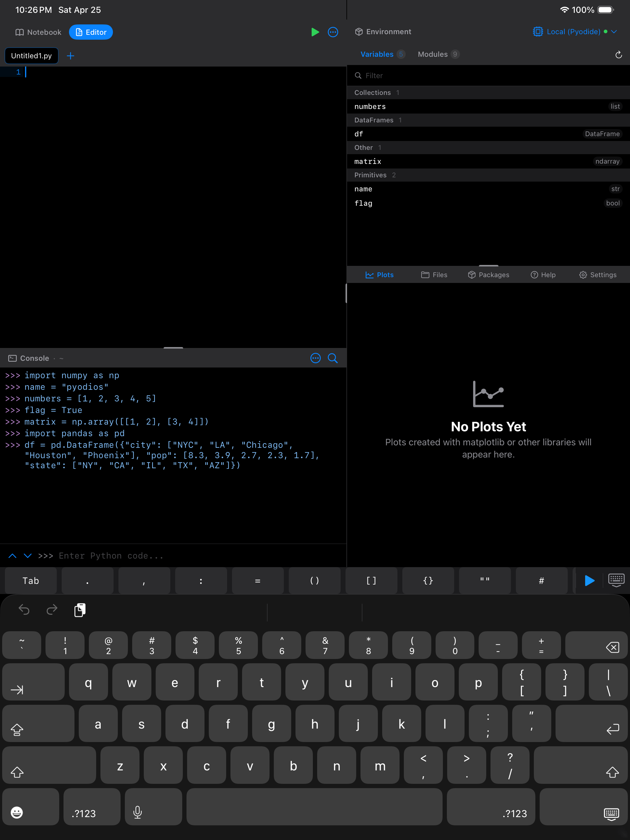Tap the emoji keyboard key
Image resolution: width=630 pixels, height=840 pixels.
31,807
